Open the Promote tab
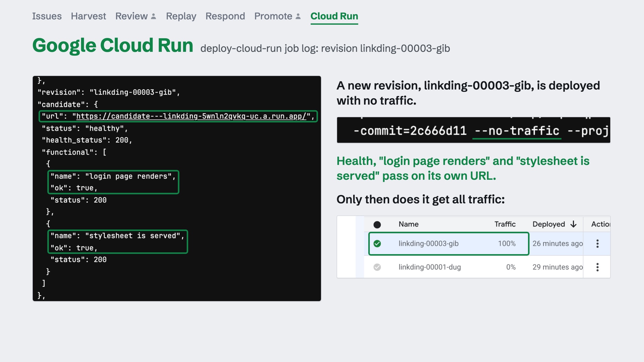 (x=273, y=16)
